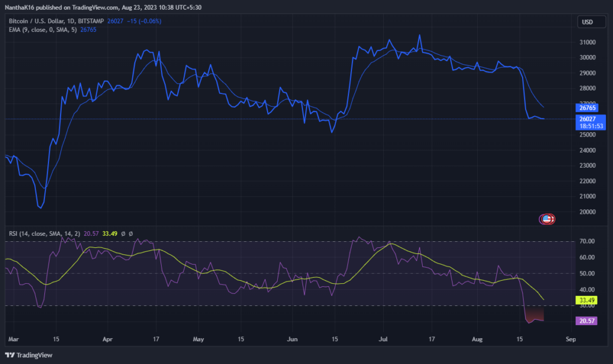Image resolution: width=613 pixels, height=364 pixels.
Task: Select the blue EMA price label 26765
Action: tap(587, 108)
